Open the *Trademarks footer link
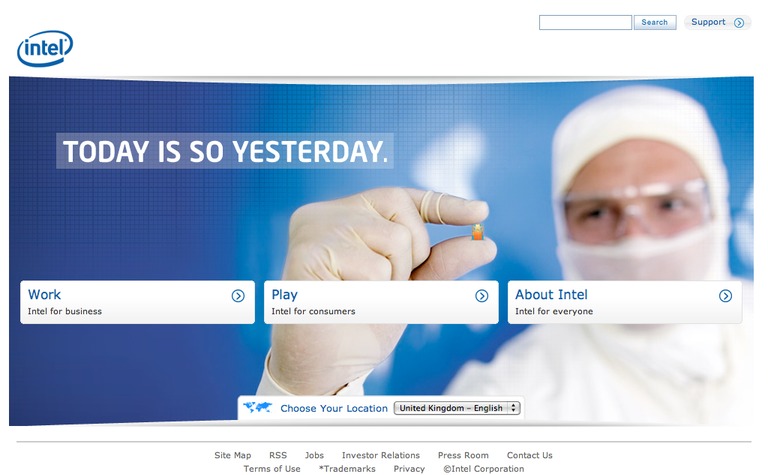The image size is (768, 475). 347,469
